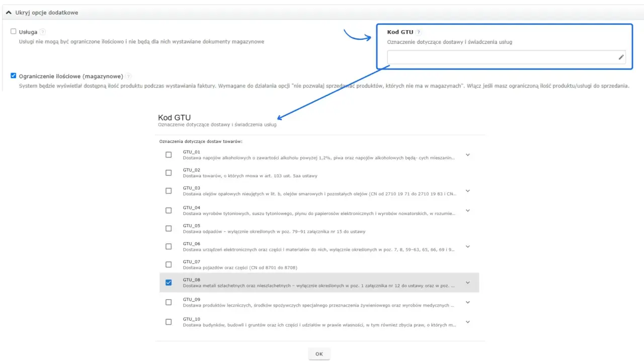Collapse section via Ukryj opcje dodatkowe arrow

point(9,12)
